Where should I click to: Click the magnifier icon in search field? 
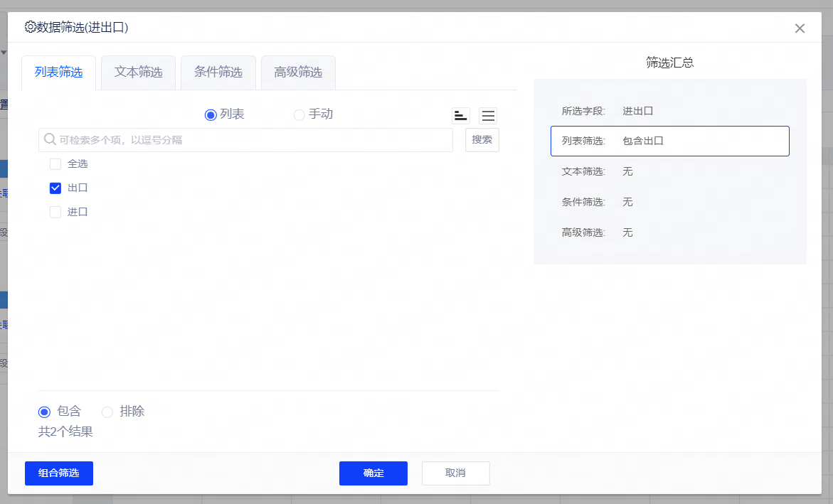click(50, 139)
